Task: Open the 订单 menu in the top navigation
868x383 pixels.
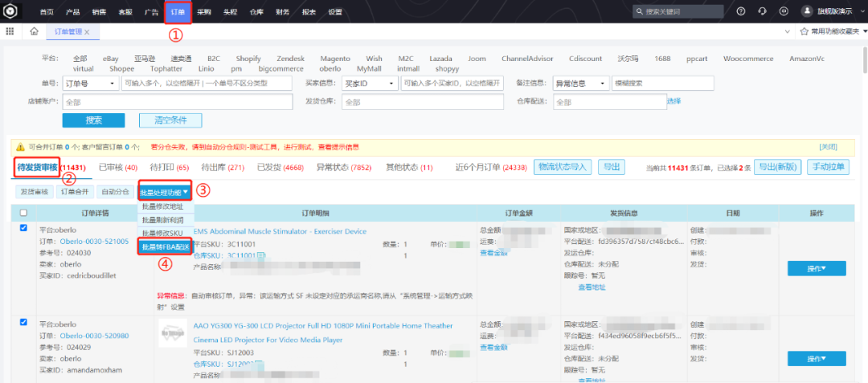Action: (176, 12)
